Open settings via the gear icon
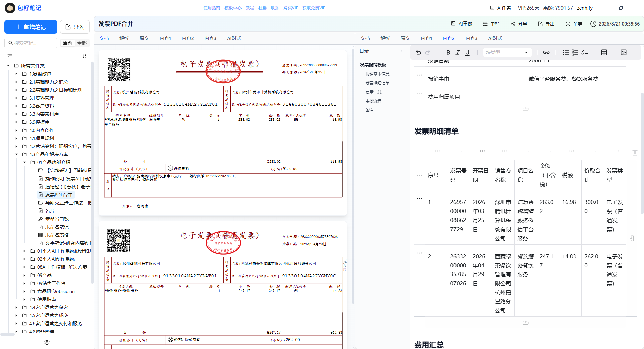 (x=47, y=342)
